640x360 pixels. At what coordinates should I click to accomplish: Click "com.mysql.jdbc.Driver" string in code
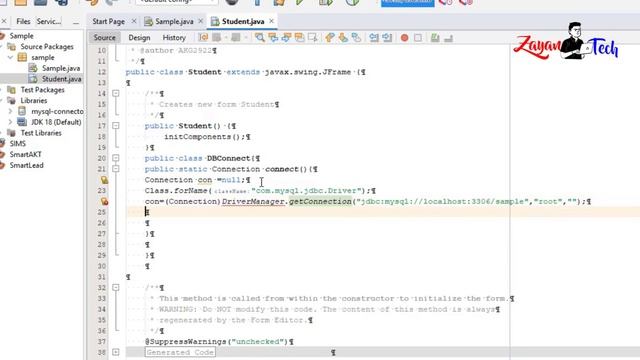coord(307,191)
